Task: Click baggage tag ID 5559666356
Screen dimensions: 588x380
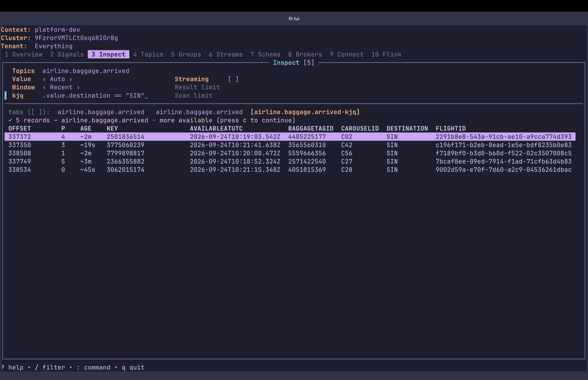Action: coord(307,153)
